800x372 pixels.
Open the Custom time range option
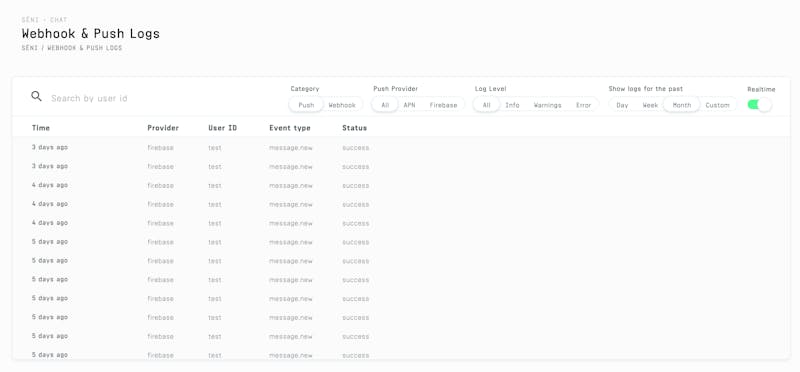coord(717,105)
